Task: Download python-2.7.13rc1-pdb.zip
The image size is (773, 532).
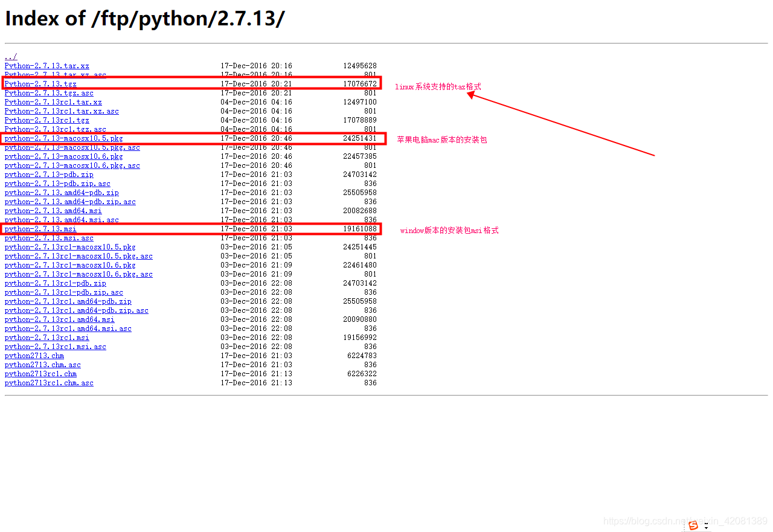Action: [56, 283]
